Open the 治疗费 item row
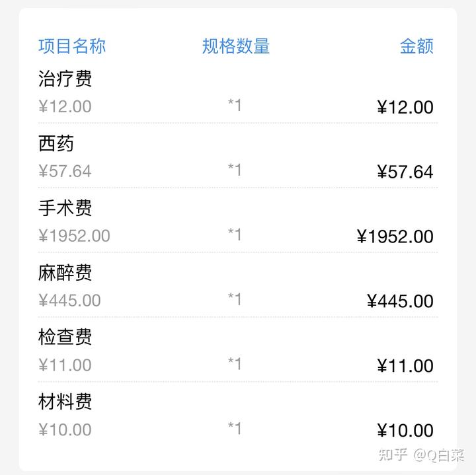Viewport: 476px width, 475px height. tap(238, 92)
